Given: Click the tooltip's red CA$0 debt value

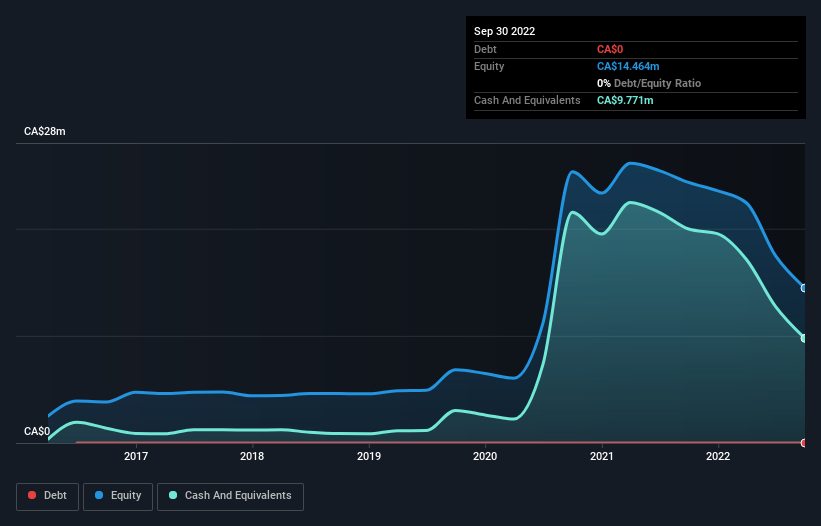Looking at the screenshot, I should 610,49.
